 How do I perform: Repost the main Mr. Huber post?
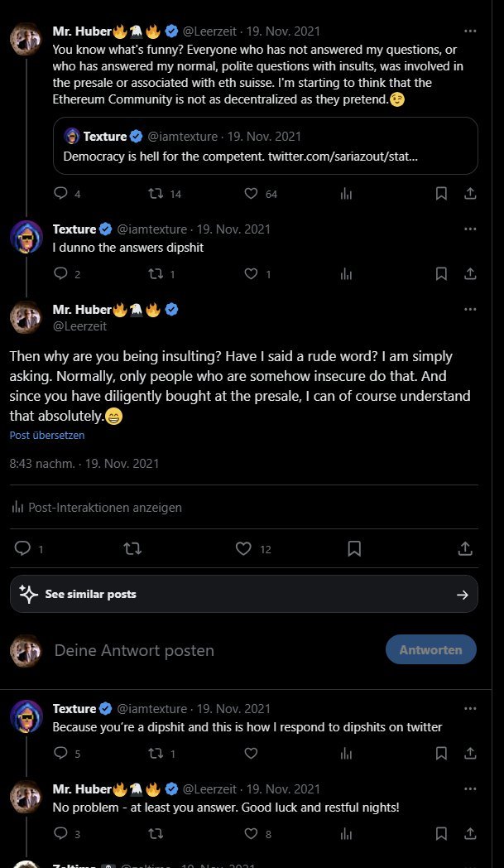(x=132, y=548)
